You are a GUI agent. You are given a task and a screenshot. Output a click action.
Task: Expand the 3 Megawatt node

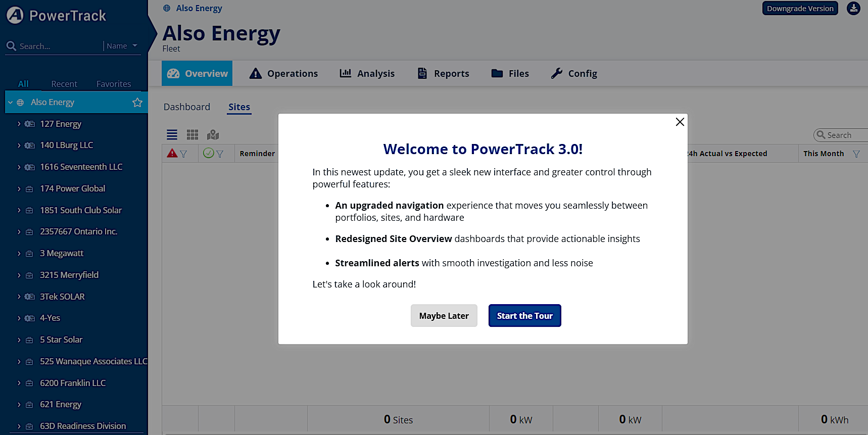[19, 254]
